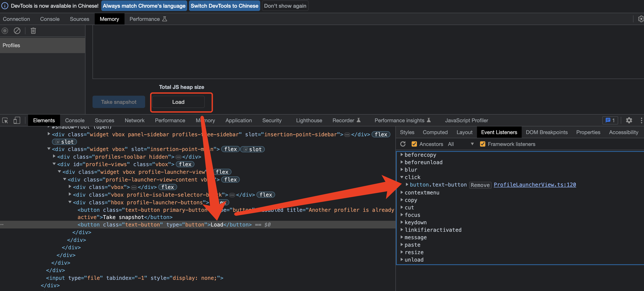Open DevTools settings with the gear icon
Viewport: 644px width, 291px height.
[629, 120]
